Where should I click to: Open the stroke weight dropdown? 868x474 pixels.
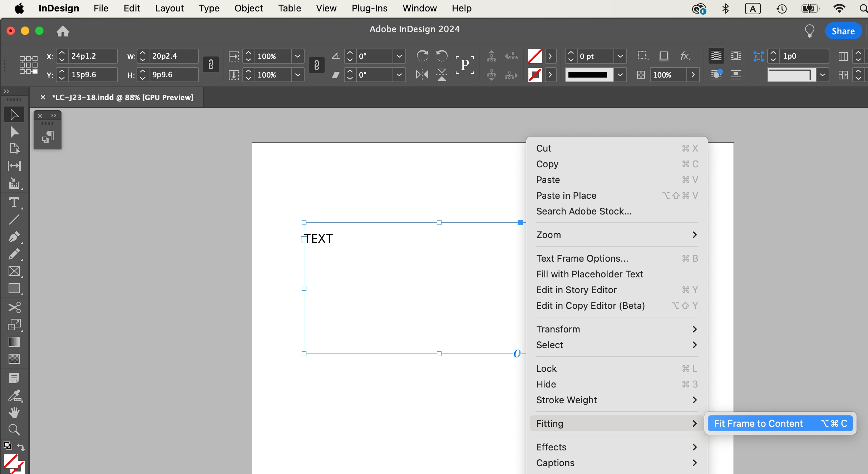(620, 56)
